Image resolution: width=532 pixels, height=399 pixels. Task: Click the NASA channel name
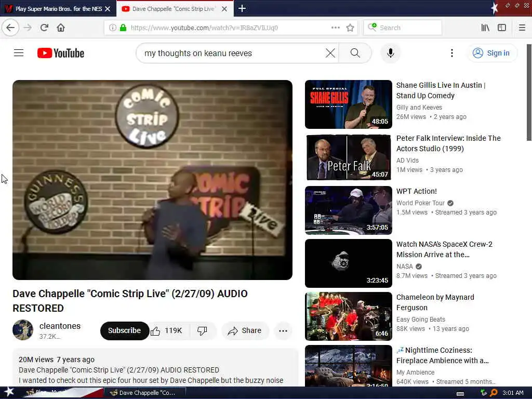(x=404, y=267)
